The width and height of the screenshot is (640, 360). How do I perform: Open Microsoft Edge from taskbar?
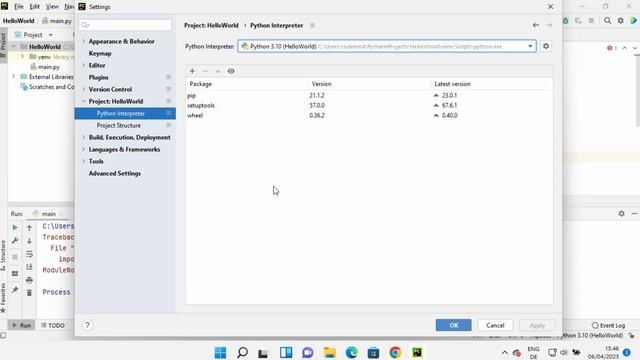tap(351, 352)
